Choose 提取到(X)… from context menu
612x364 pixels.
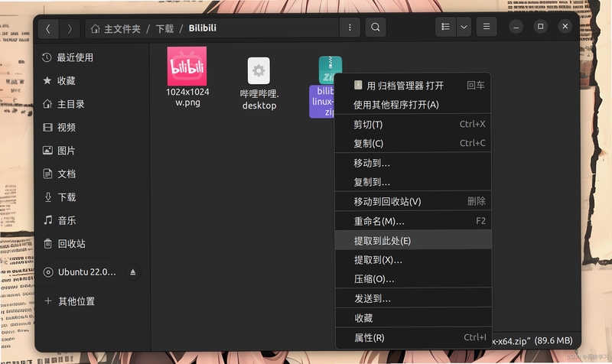pyautogui.click(x=413, y=260)
